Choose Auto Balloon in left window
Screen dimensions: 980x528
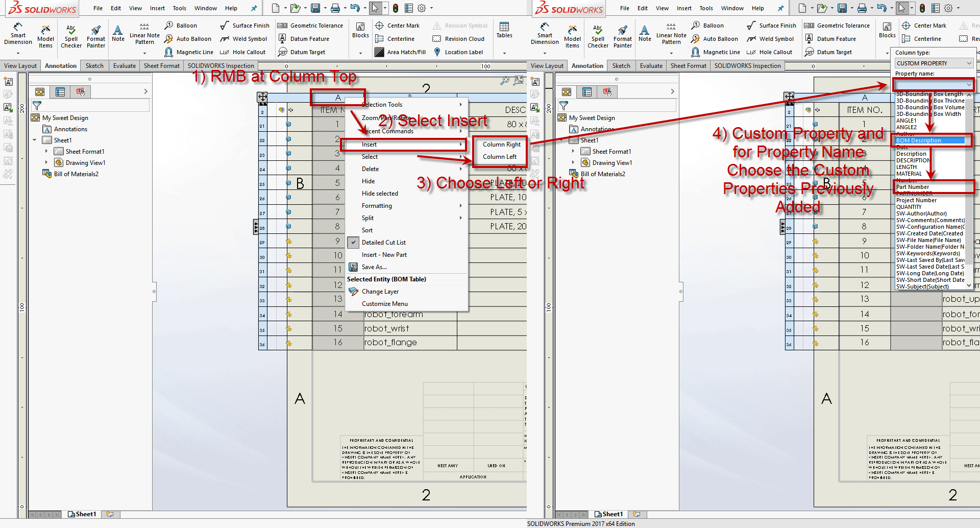click(188, 39)
